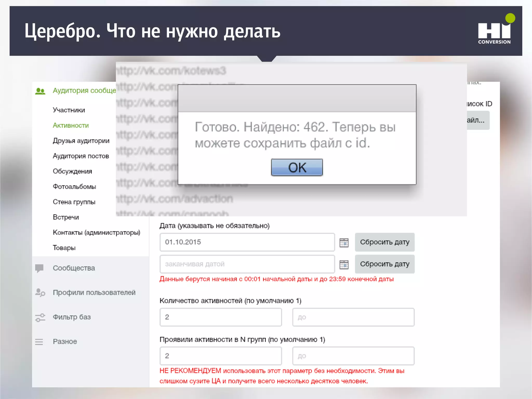
Task: Open Фотоальбомы item
Action: (74, 187)
